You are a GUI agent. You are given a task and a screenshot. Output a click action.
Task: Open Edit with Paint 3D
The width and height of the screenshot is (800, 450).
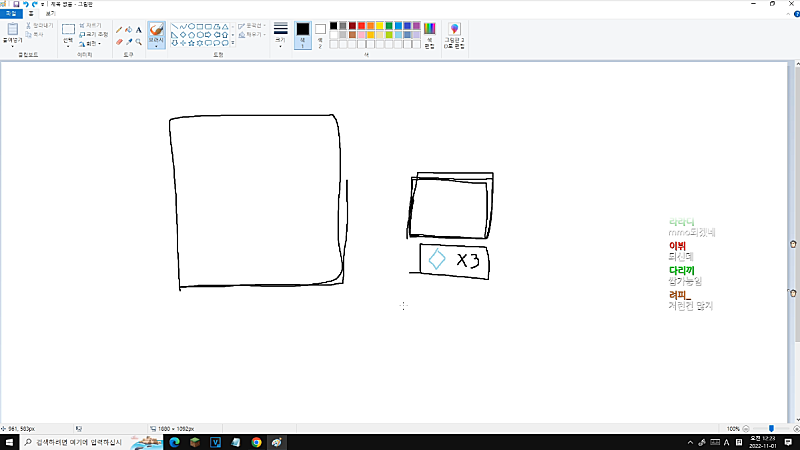454,35
